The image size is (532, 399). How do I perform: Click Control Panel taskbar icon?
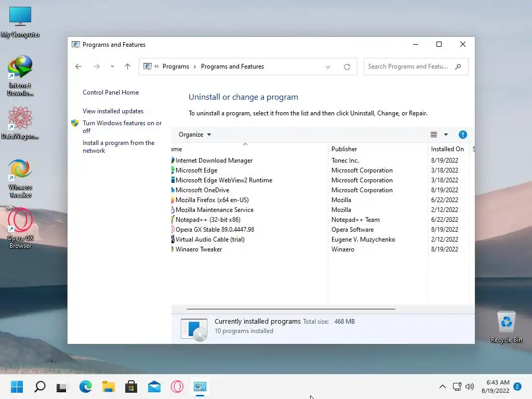click(x=200, y=387)
